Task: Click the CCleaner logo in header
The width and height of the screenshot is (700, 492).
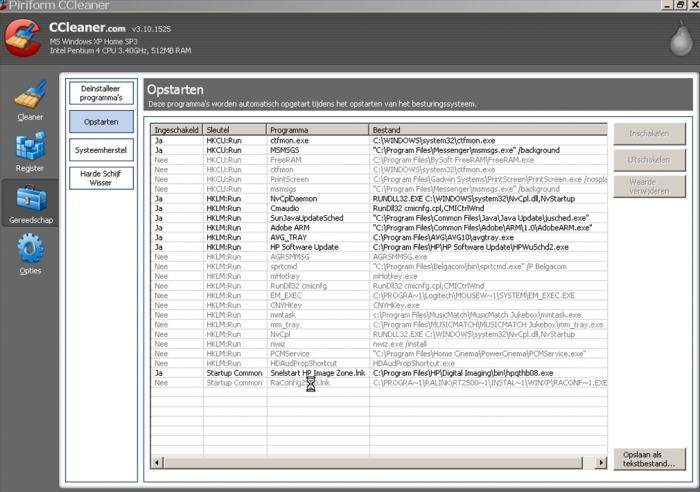Action: [23, 38]
